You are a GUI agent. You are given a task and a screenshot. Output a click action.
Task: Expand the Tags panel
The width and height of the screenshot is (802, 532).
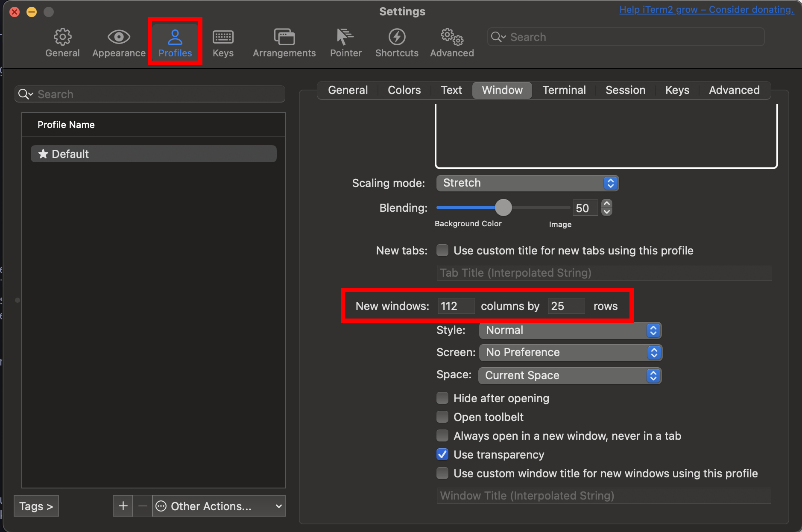click(x=36, y=506)
